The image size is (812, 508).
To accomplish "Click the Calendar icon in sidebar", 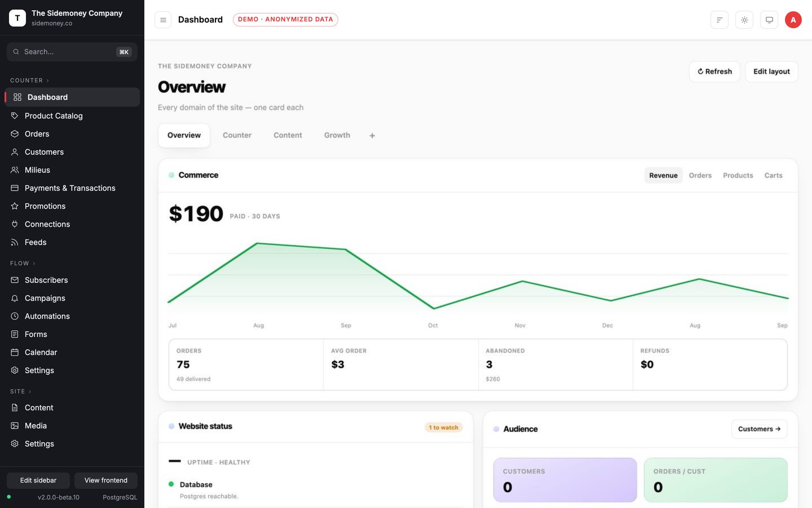I will pos(15,352).
